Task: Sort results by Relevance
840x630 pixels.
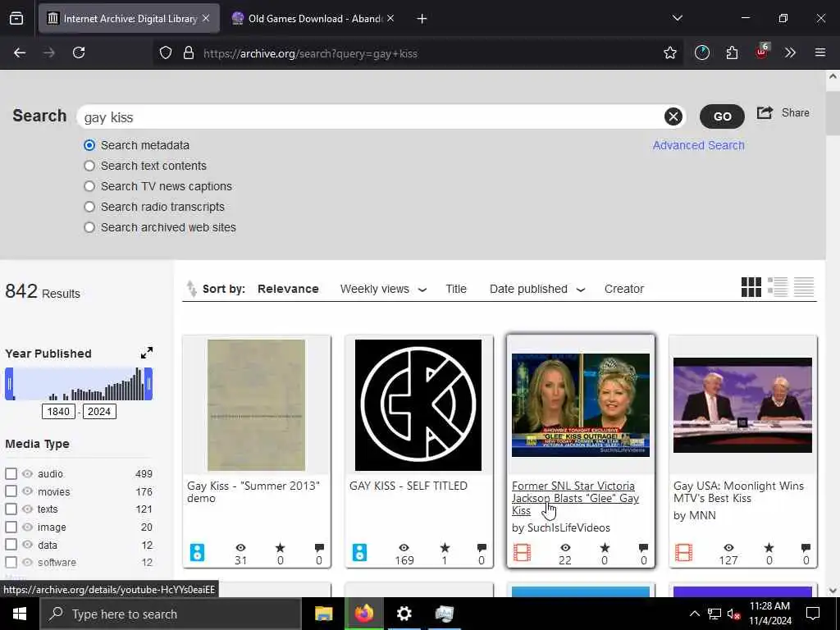Action: (288, 289)
